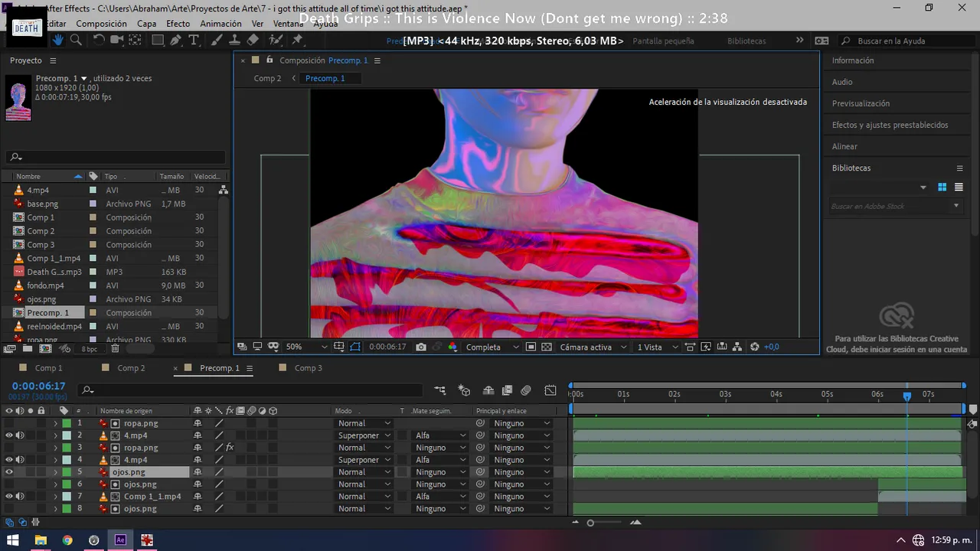Open the 50% magnification dropdown
The image size is (980, 551).
[x=306, y=347]
